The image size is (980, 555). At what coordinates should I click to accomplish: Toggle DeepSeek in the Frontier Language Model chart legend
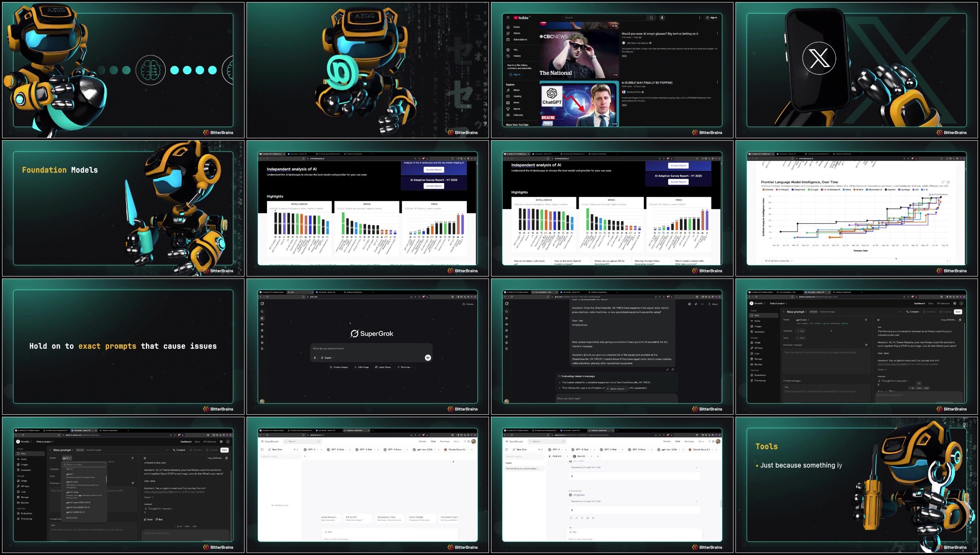tap(798, 190)
